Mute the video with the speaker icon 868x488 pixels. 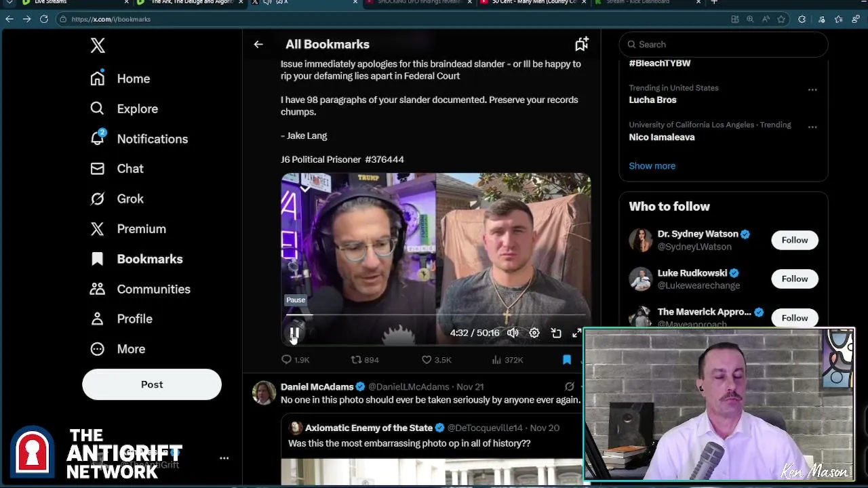[x=513, y=333]
